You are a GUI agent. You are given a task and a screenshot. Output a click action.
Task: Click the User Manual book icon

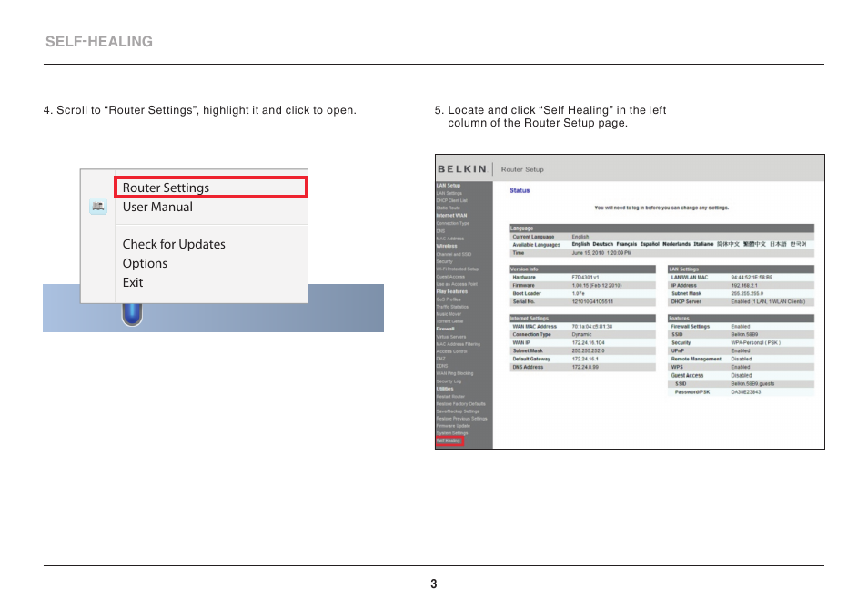point(98,207)
